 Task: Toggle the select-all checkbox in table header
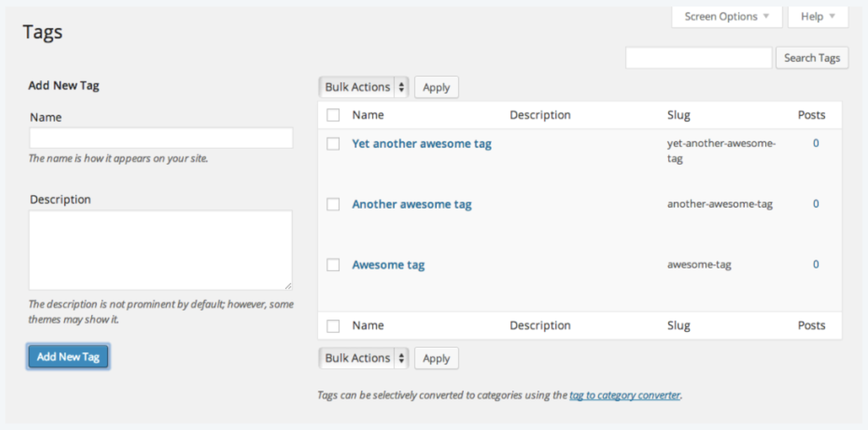[333, 115]
